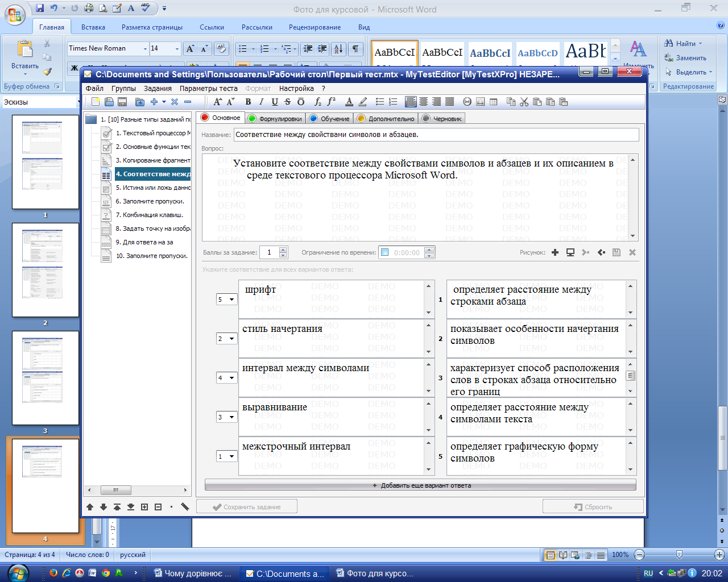Open Эскизы pane dropdown in Word

click(78, 102)
